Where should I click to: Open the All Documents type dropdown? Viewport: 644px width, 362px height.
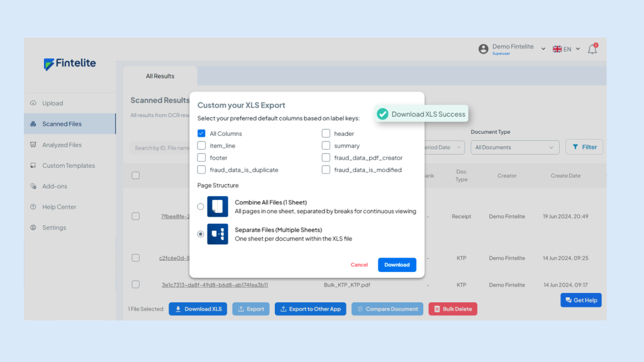515,148
